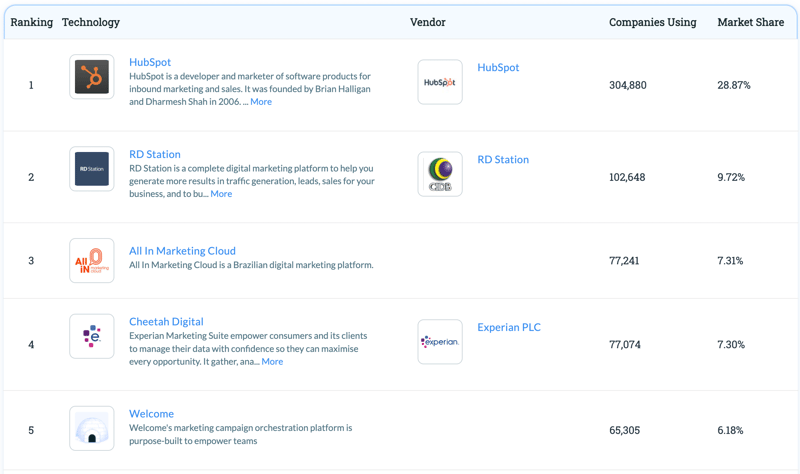Click the Companies Using column header

click(653, 22)
